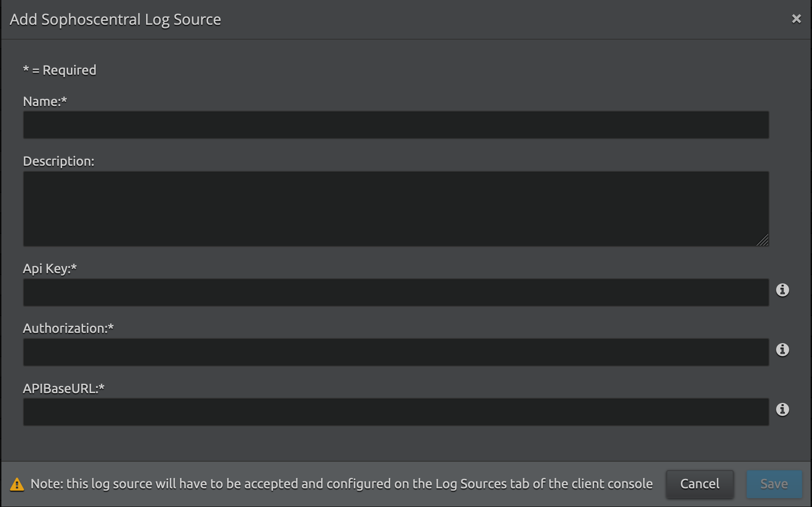Click inside the Description text area

tap(396, 209)
